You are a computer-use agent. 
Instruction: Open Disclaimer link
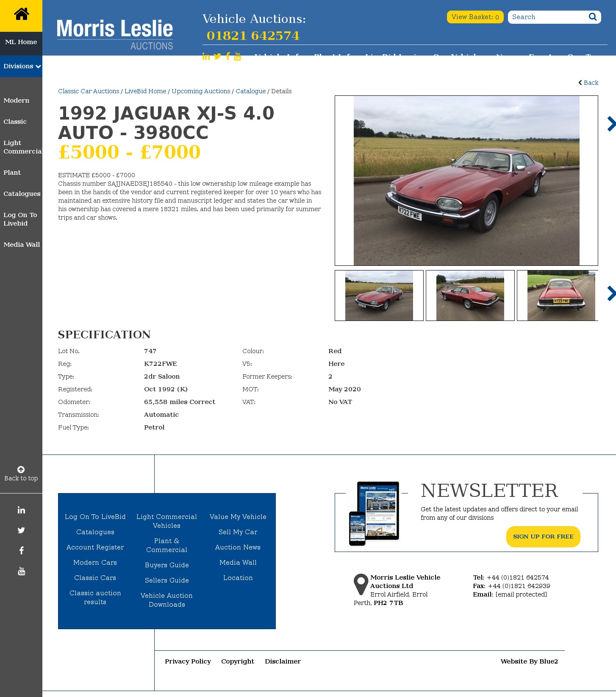tap(283, 661)
